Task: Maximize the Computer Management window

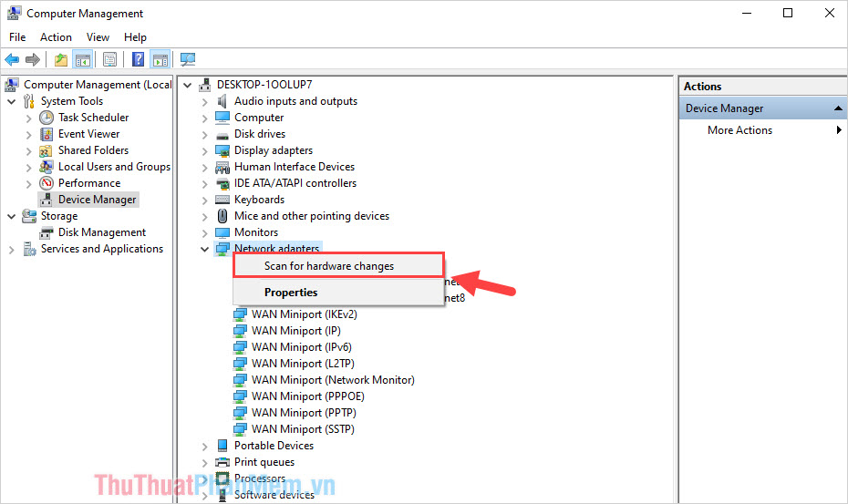Action: (x=788, y=13)
